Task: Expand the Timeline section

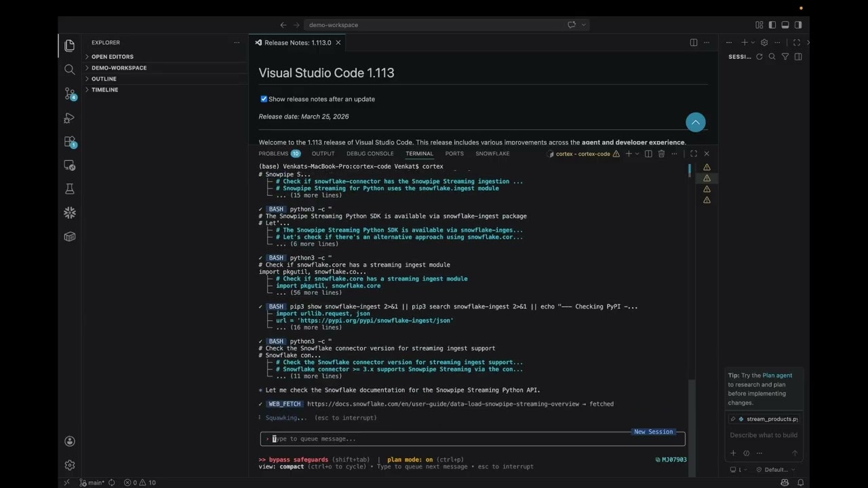Action: click(x=166, y=89)
